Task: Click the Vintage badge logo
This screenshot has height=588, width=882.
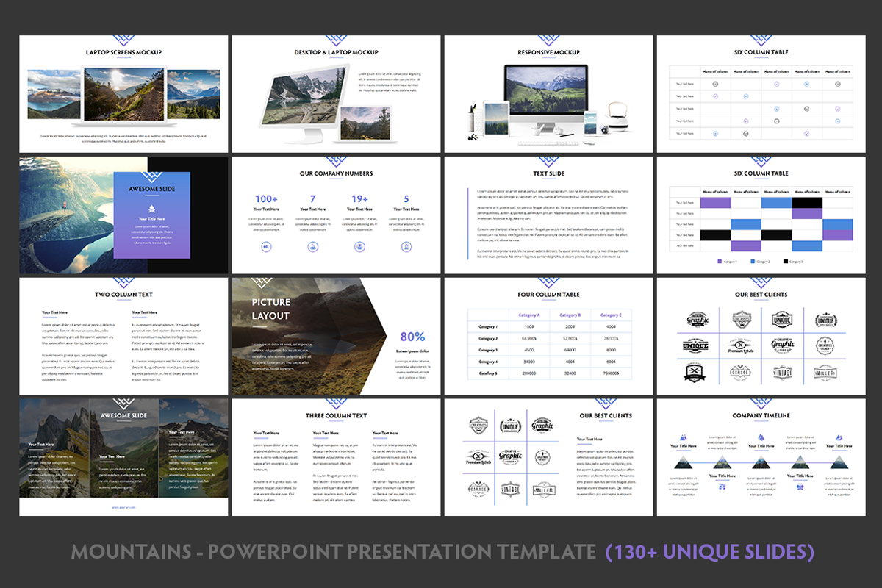Action: click(x=783, y=373)
